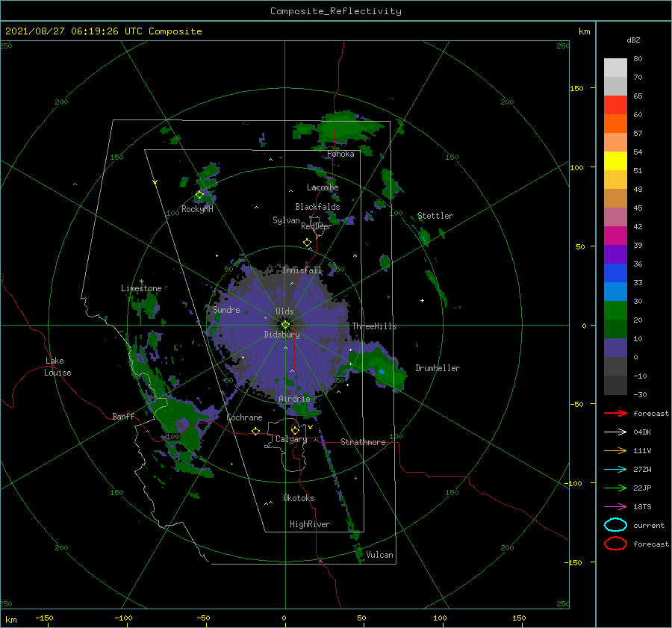Image resolution: width=672 pixels, height=628 pixels.
Task: Click the Okotoks city label
Action: click(x=299, y=498)
